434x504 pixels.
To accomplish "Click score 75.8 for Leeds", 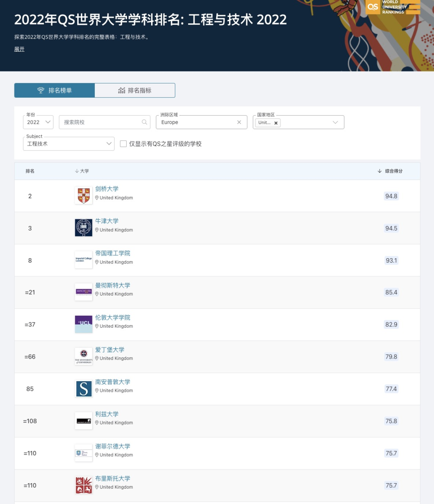I will click(391, 421).
